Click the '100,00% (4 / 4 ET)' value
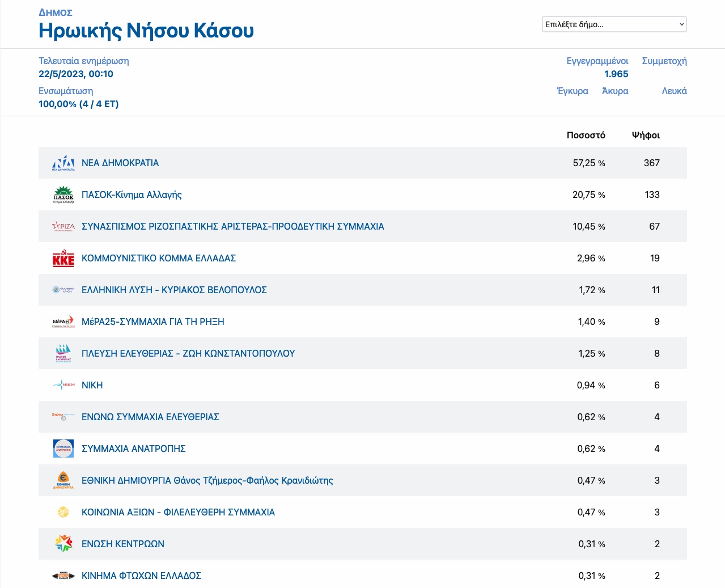This screenshot has height=588, width=725. click(x=79, y=104)
